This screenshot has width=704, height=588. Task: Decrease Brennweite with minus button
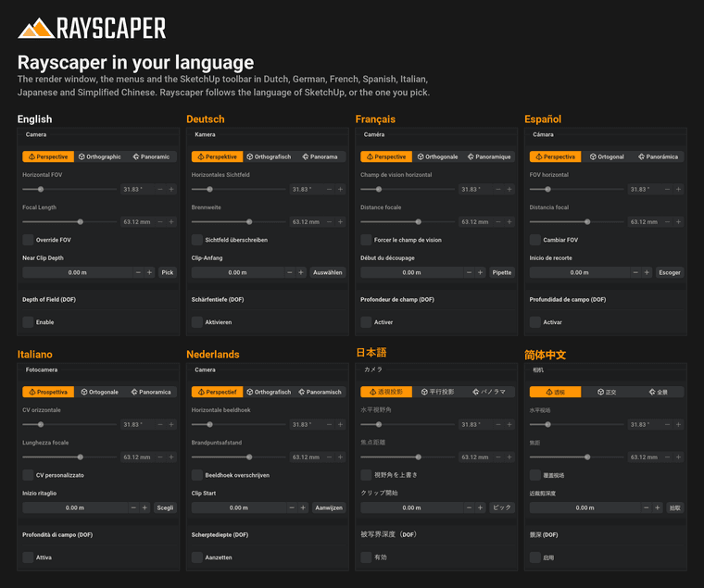coord(329,221)
